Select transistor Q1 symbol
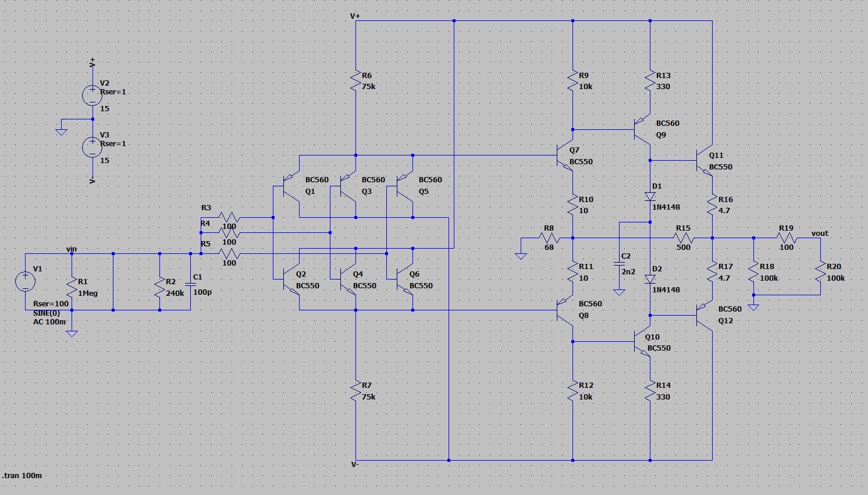The image size is (868, 495). (x=291, y=188)
